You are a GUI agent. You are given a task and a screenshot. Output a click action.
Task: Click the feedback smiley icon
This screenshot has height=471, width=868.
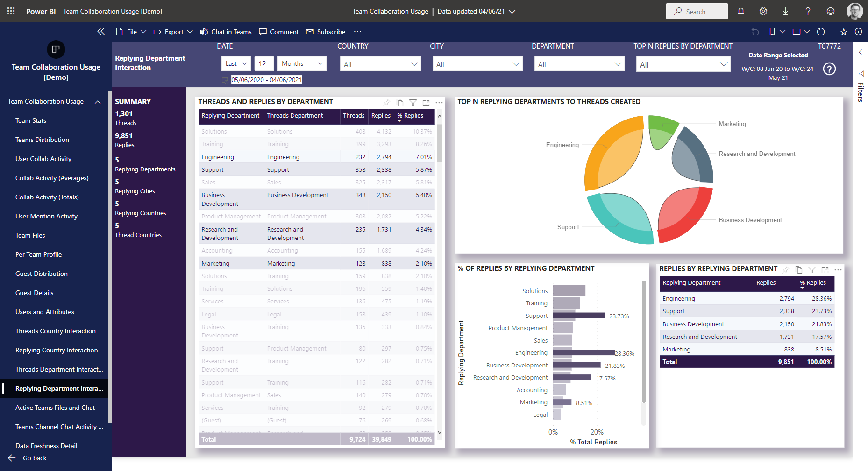point(831,11)
